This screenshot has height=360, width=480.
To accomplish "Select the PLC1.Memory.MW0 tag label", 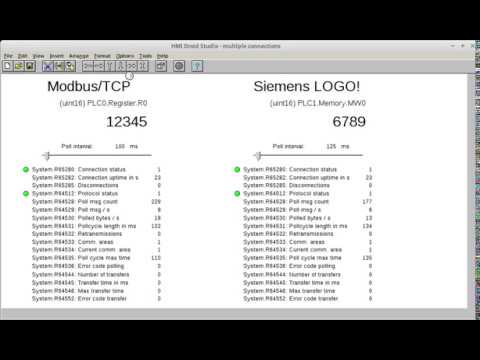I will [318, 103].
